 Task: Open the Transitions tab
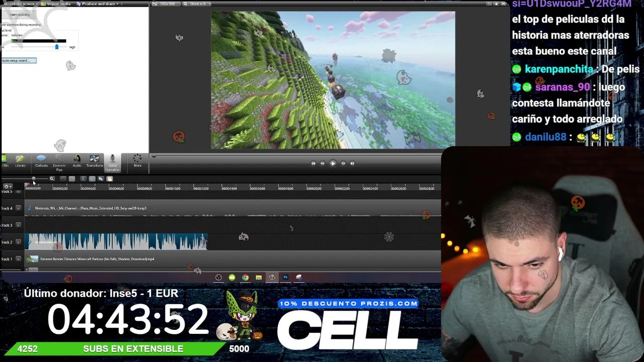click(x=94, y=161)
